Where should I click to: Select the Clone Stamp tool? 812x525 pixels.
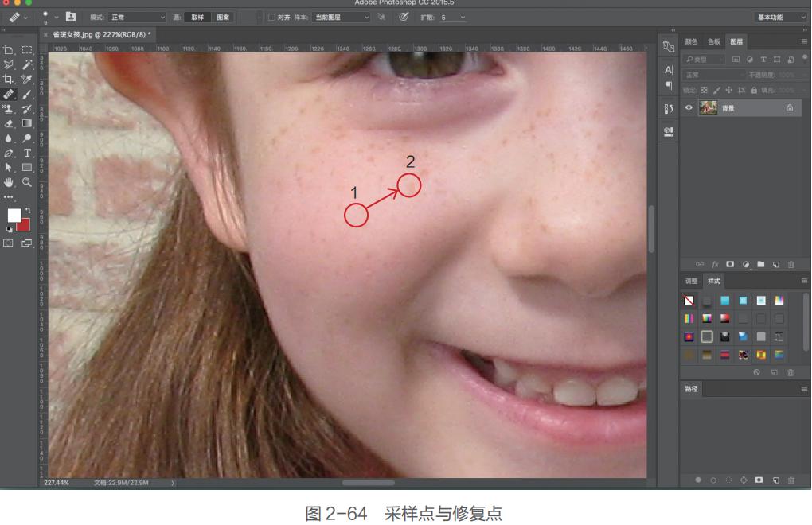coord(8,109)
